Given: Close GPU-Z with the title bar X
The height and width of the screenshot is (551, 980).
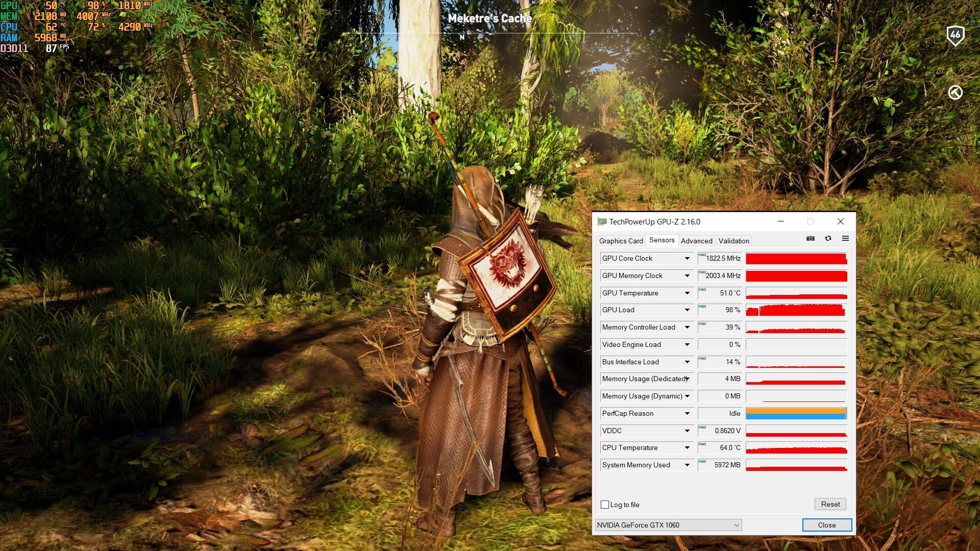Looking at the screenshot, I should [x=840, y=221].
